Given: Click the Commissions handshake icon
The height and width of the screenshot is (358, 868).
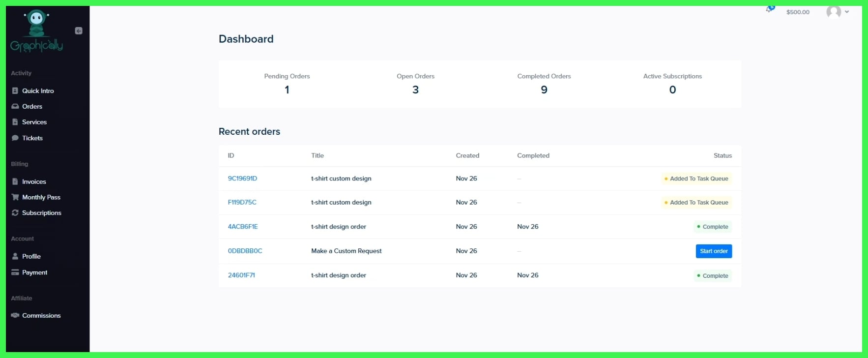Looking at the screenshot, I should [x=15, y=316].
